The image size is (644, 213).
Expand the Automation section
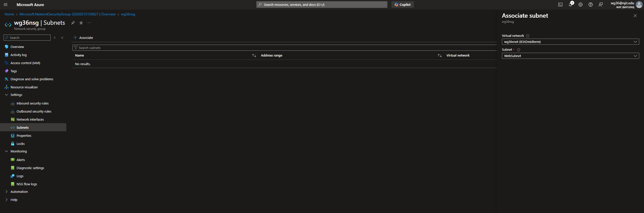(7, 192)
